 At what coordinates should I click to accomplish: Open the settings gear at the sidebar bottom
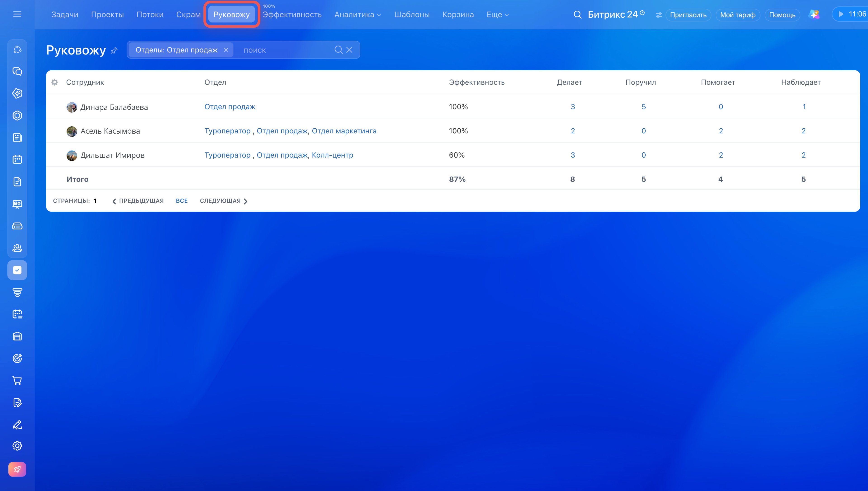pos(17,446)
